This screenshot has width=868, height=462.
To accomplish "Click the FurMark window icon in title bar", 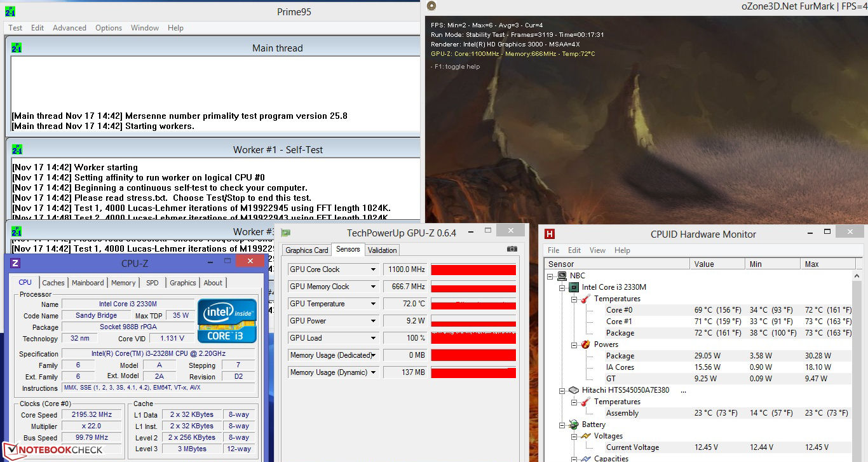I will [431, 6].
